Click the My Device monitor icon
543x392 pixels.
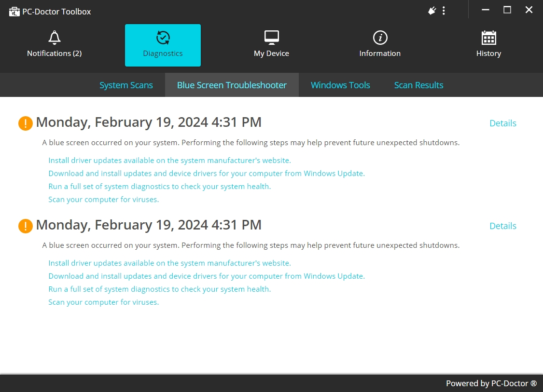[271, 38]
